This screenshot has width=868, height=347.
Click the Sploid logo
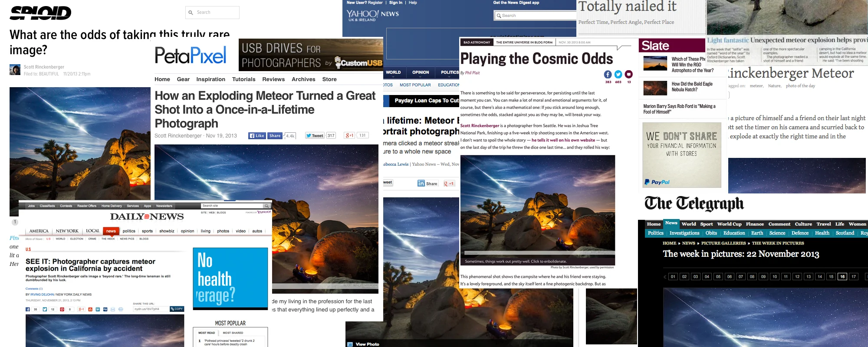tap(40, 13)
